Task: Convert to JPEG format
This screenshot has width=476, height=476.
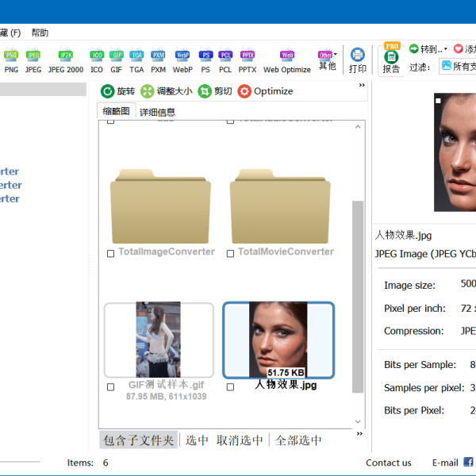Action: (x=33, y=60)
